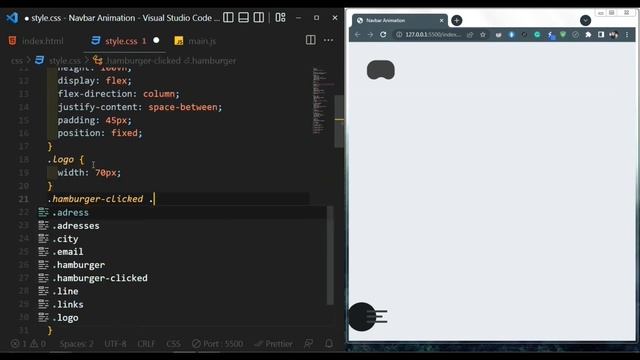Open the errors and warnings status item

point(28,344)
